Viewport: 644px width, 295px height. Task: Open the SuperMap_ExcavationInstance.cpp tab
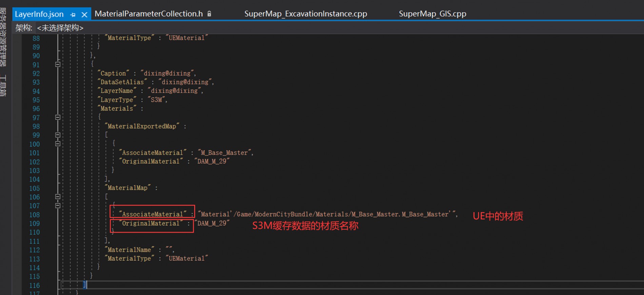click(305, 14)
